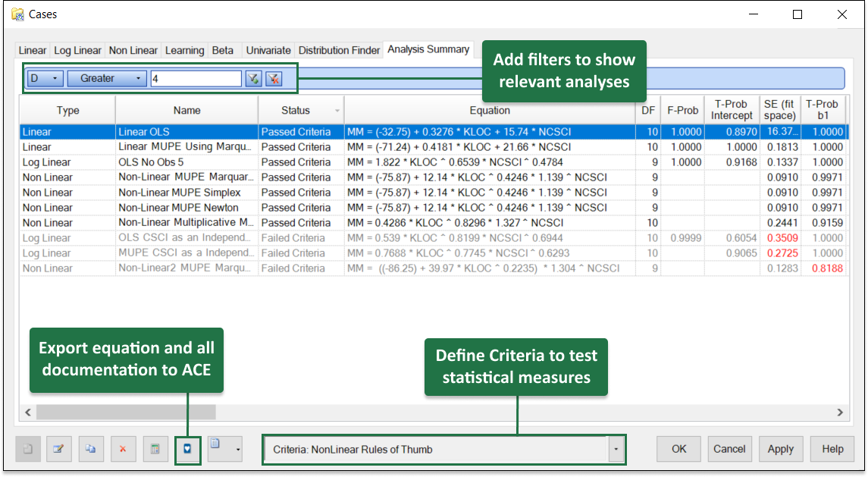Click the T-Prob Intercept column header

click(732, 110)
